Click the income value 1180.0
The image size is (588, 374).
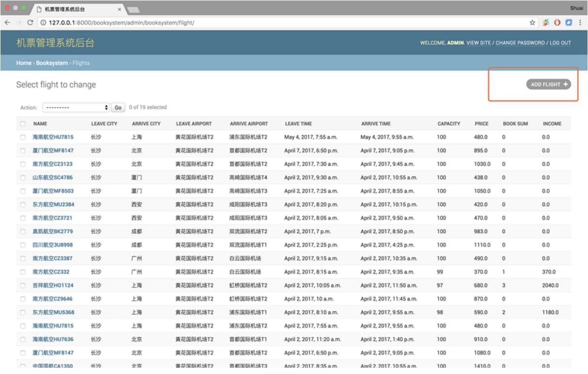(550, 312)
